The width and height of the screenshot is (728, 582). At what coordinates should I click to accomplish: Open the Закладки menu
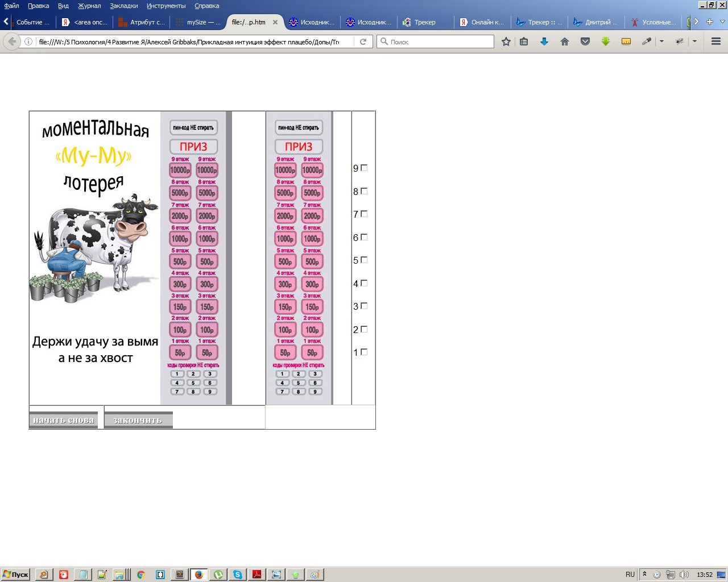coord(124,6)
